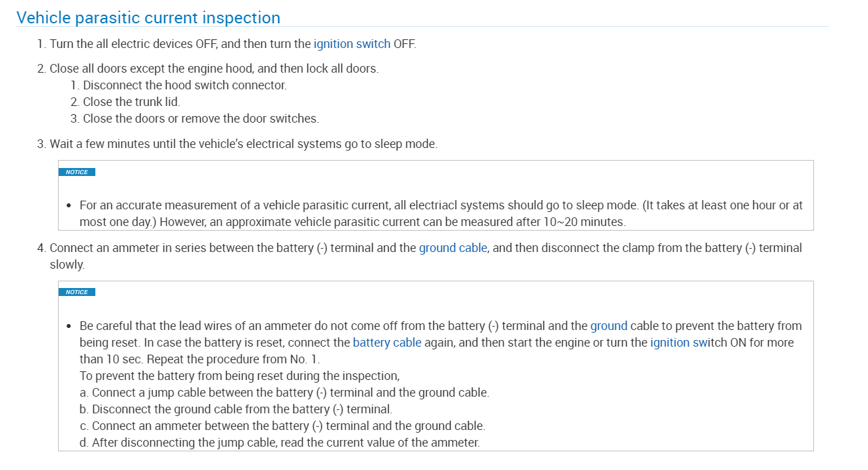Click line 'b. Disconnect the ground cable'
Viewport: 868px width, 470px height.
(235, 409)
